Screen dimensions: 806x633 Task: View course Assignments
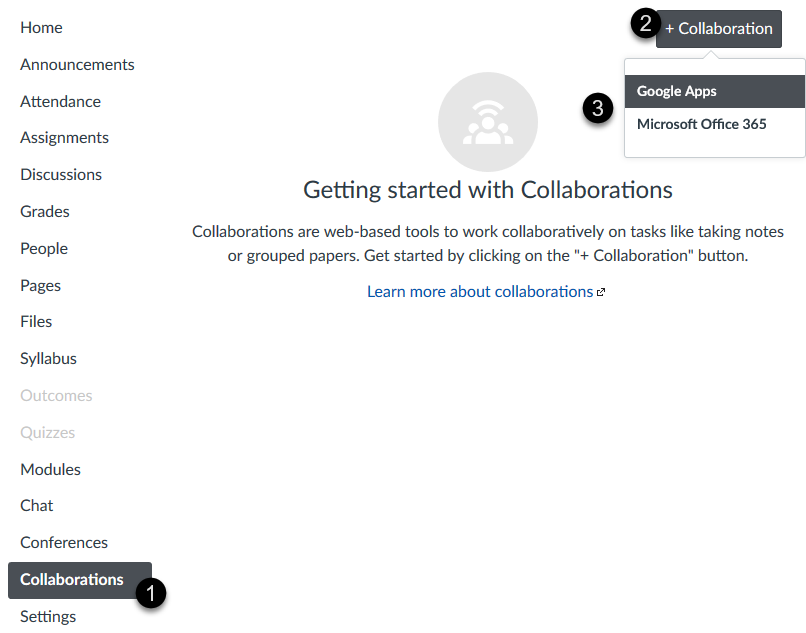pyautogui.click(x=64, y=137)
